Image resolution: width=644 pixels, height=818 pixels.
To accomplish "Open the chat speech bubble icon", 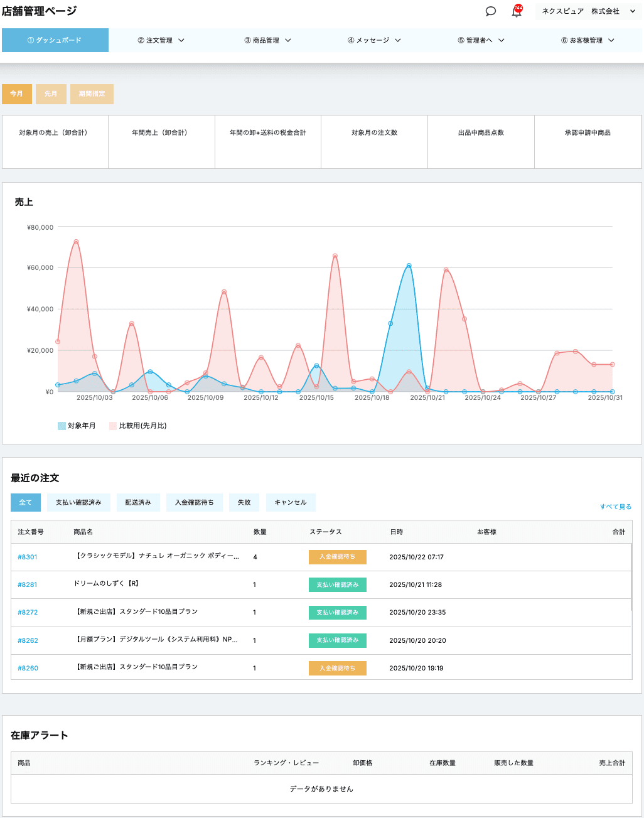I will tap(491, 11).
